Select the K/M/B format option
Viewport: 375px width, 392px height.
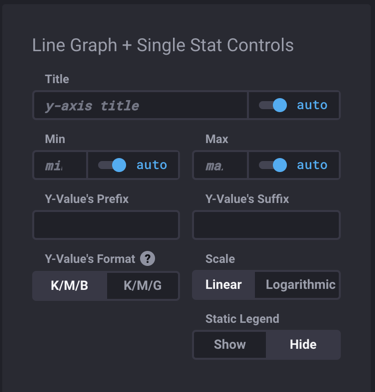click(70, 286)
